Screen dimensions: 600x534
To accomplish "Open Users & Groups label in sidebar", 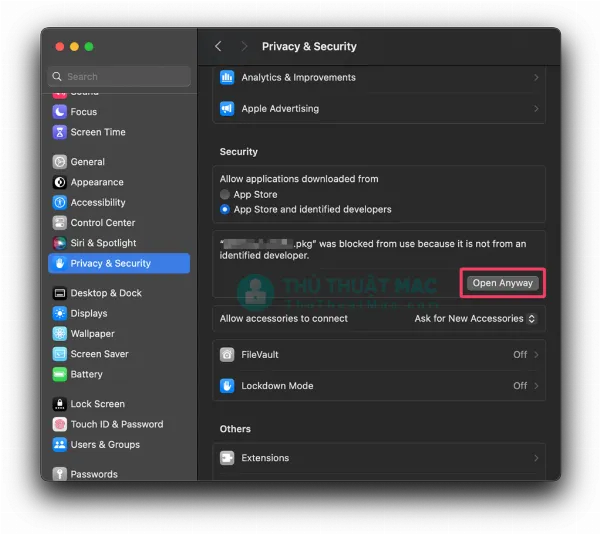I will [x=105, y=444].
